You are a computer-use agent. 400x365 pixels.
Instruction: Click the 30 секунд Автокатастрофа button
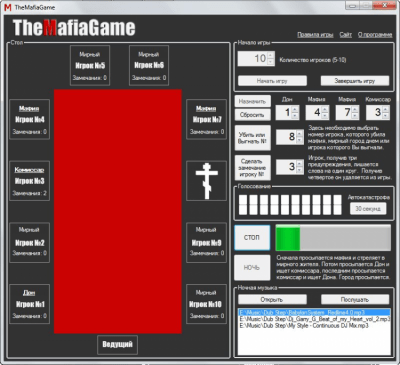(x=368, y=209)
